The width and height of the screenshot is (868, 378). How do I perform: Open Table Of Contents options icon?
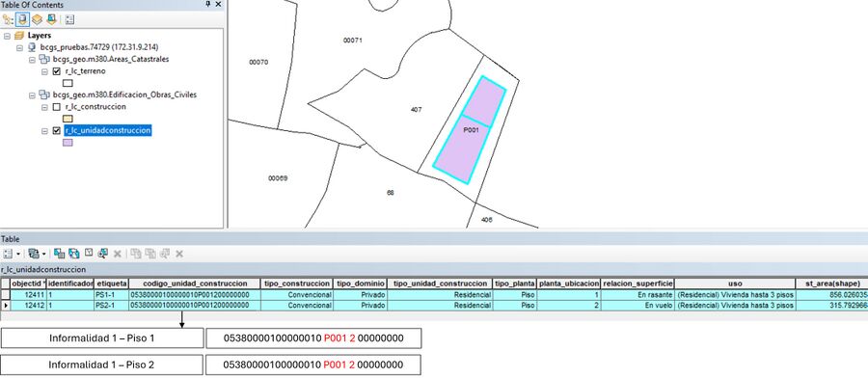69,20
